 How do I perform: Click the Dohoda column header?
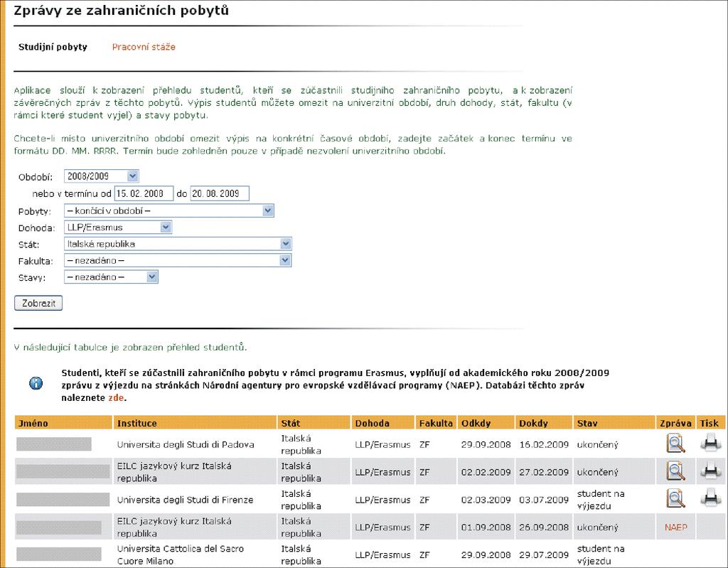[382, 423]
